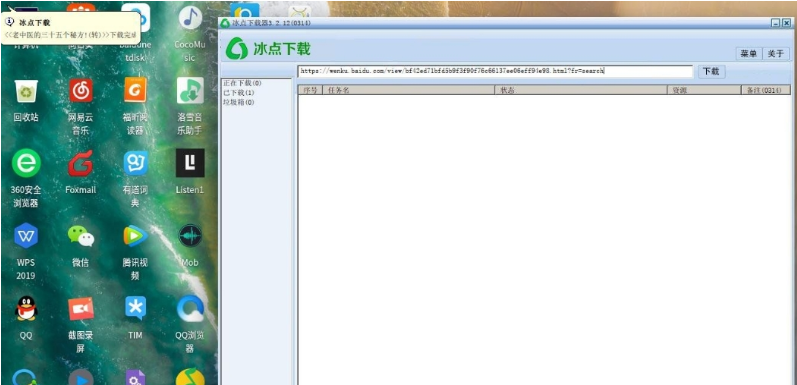
Task: Select 已下载(1) in the sidebar
Action: (x=239, y=93)
